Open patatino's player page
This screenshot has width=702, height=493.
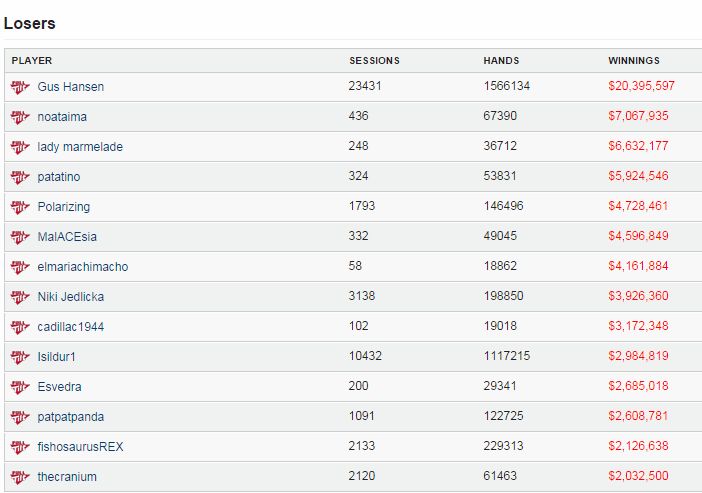tap(59, 176)
